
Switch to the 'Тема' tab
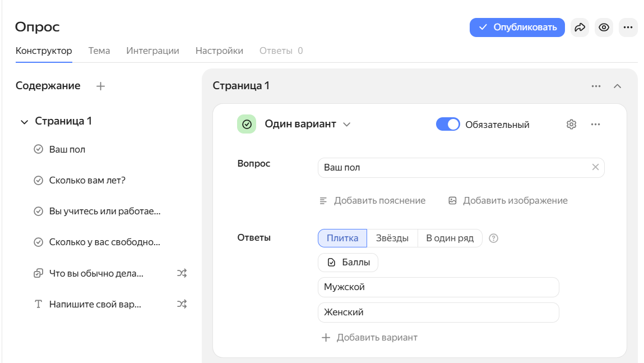[x=99, y=50]
